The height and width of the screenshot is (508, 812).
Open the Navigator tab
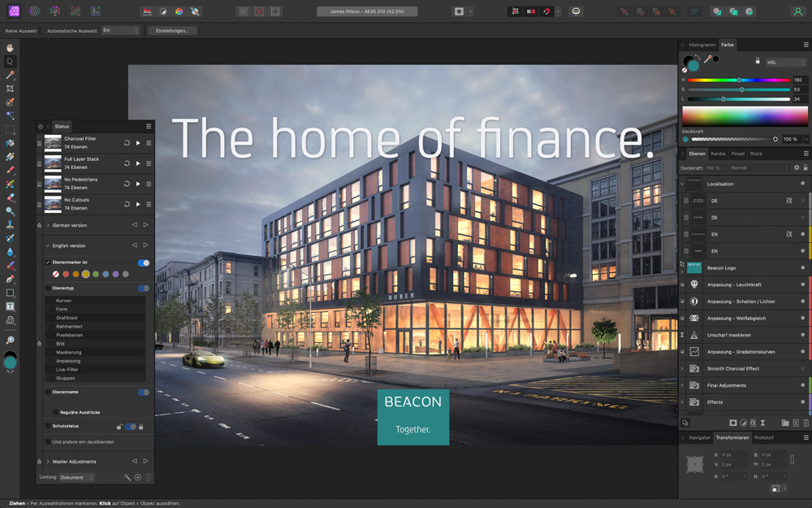point(699,437)
